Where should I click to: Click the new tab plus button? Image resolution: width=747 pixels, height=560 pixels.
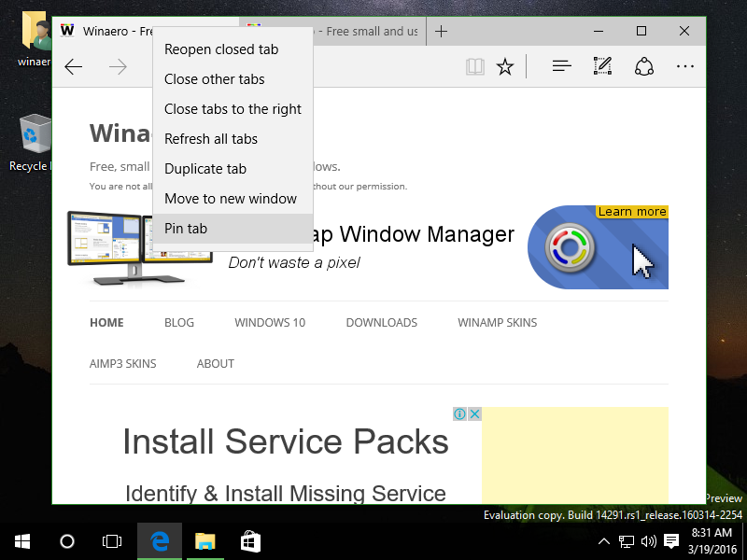[x=442, y=31]
